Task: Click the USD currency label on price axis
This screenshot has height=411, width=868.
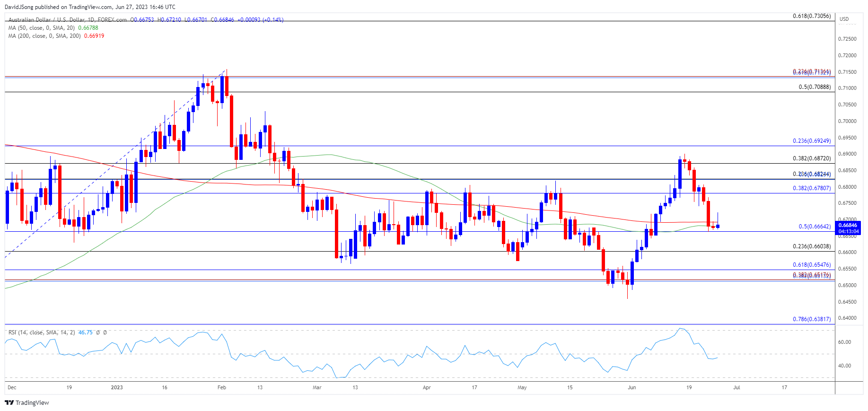Action: coord(844,19)
